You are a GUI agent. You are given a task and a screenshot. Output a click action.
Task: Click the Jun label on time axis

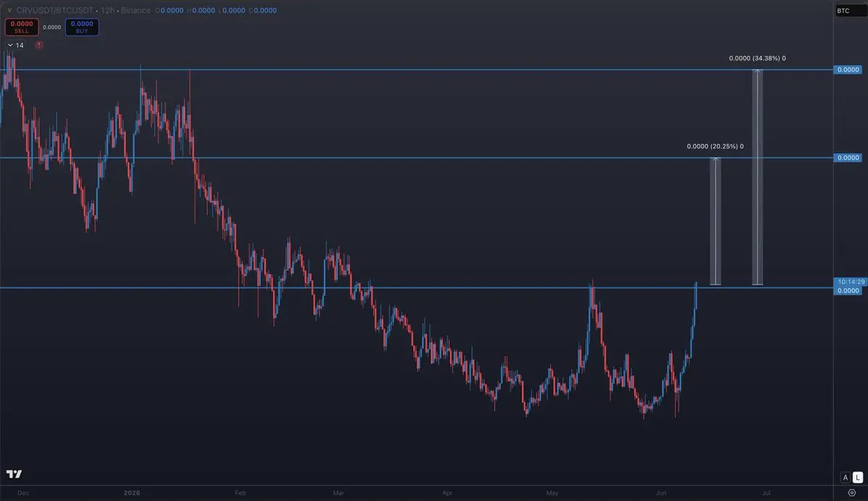661,492
